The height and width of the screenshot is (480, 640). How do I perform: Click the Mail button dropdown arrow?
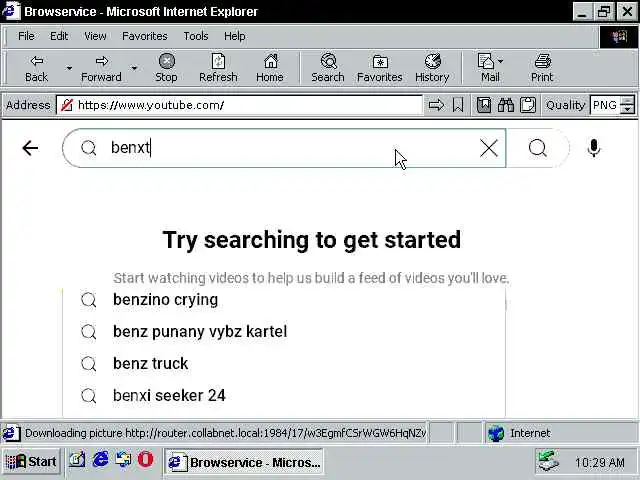pyautogui.click(x=501, y=61)
